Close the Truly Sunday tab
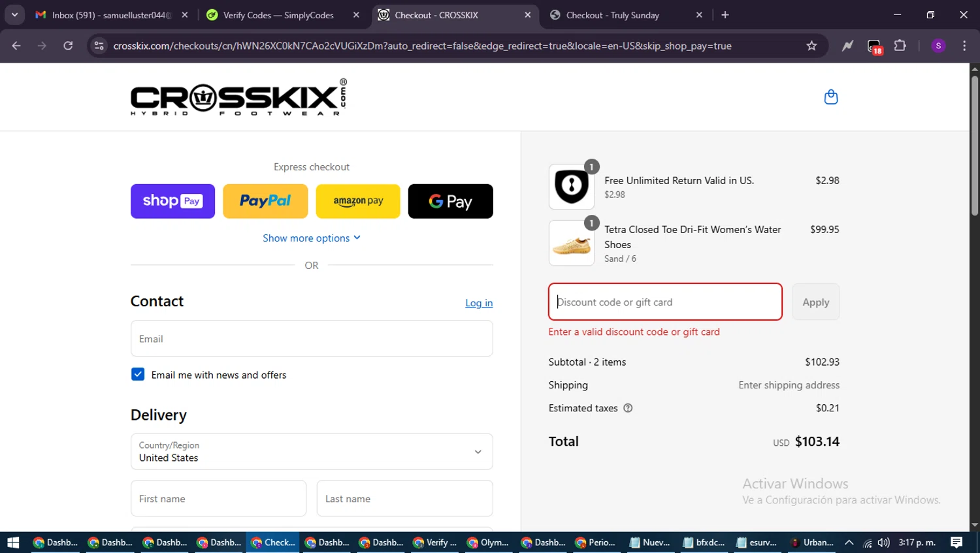 699,15
